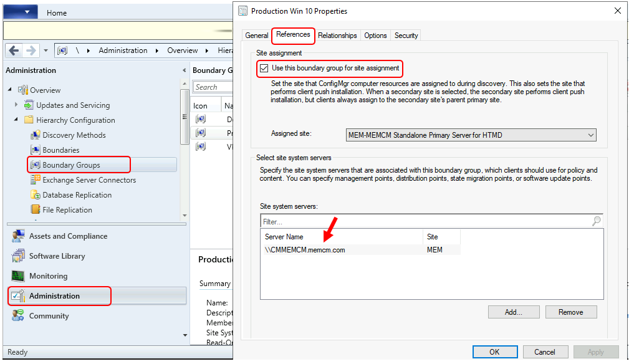
Task: Open the application menu dropdown
Action: tap(21, 12)
